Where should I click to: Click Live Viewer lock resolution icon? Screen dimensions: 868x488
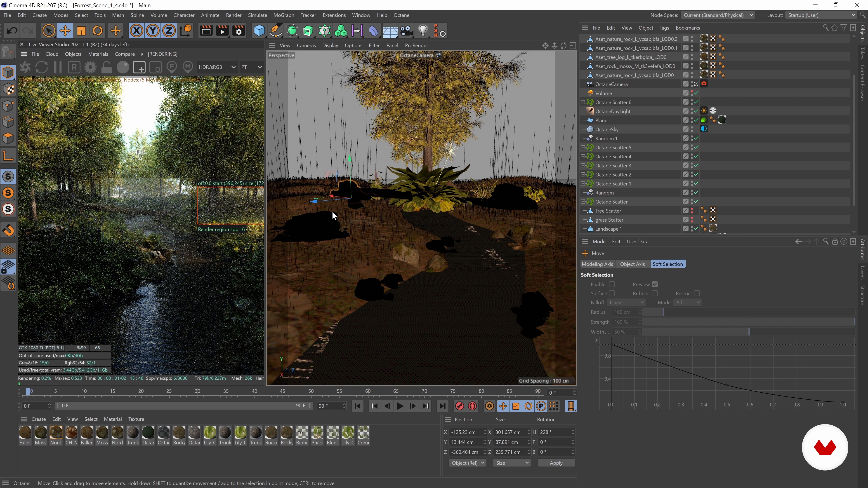[106, 67]
